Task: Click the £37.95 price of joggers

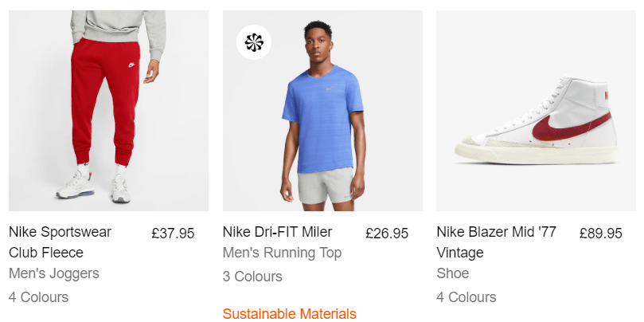Action: (x=173, y=234)
